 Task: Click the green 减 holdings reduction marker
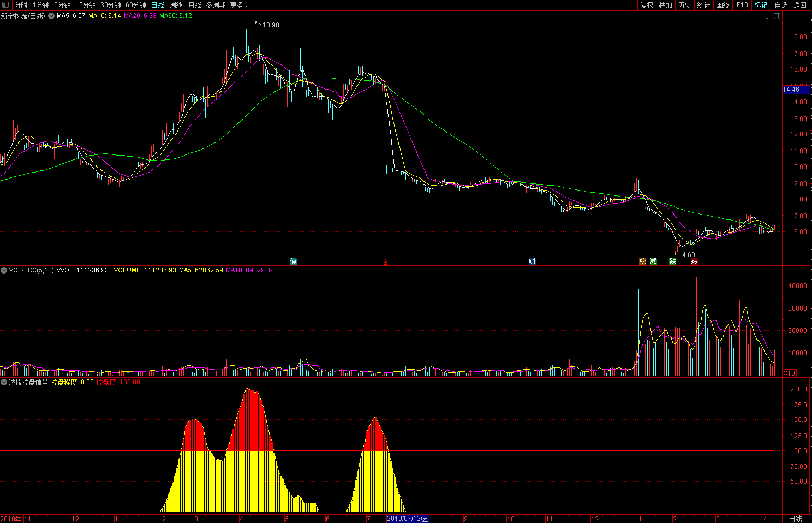653,261
